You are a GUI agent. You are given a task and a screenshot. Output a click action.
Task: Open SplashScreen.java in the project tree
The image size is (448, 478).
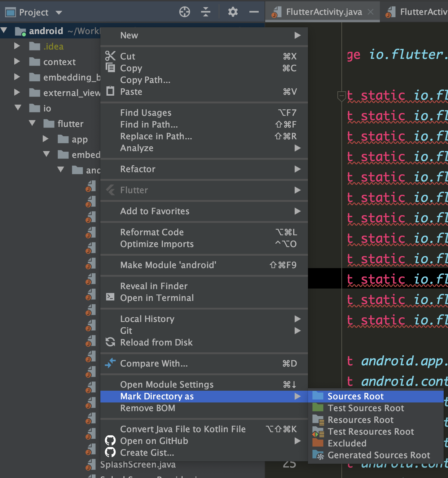tap(138, 464)
